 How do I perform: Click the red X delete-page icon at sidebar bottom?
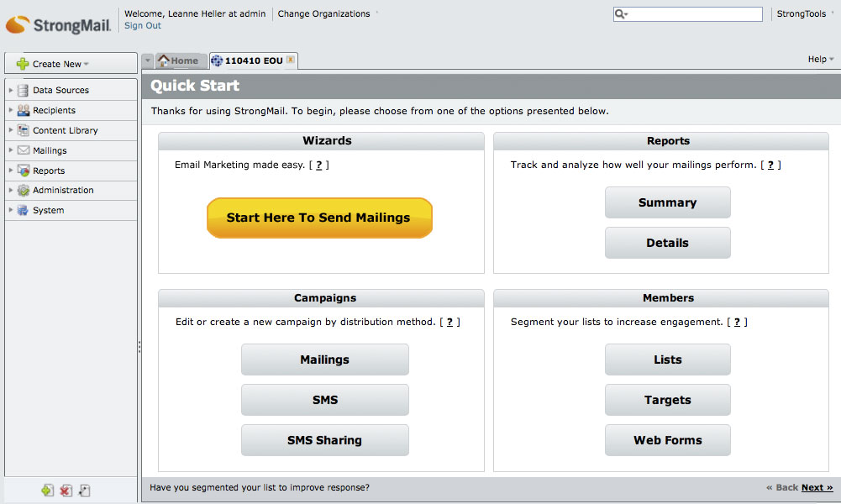66,491
